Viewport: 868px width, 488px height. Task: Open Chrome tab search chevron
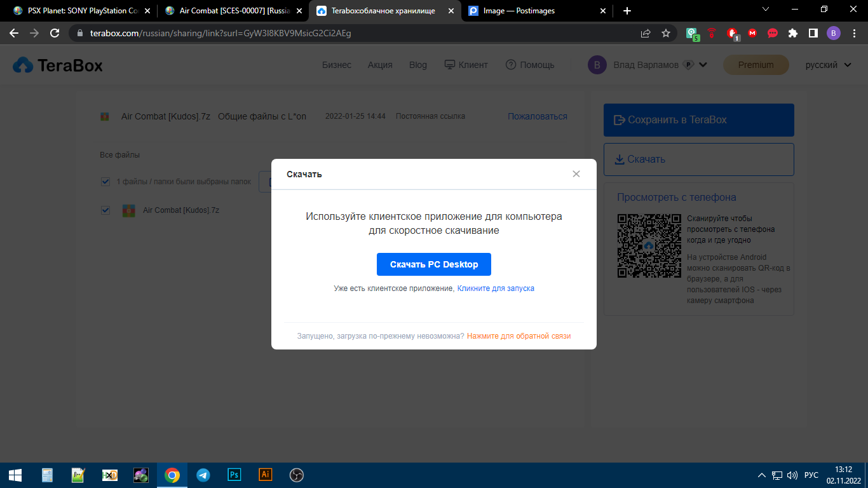[765, 10]
